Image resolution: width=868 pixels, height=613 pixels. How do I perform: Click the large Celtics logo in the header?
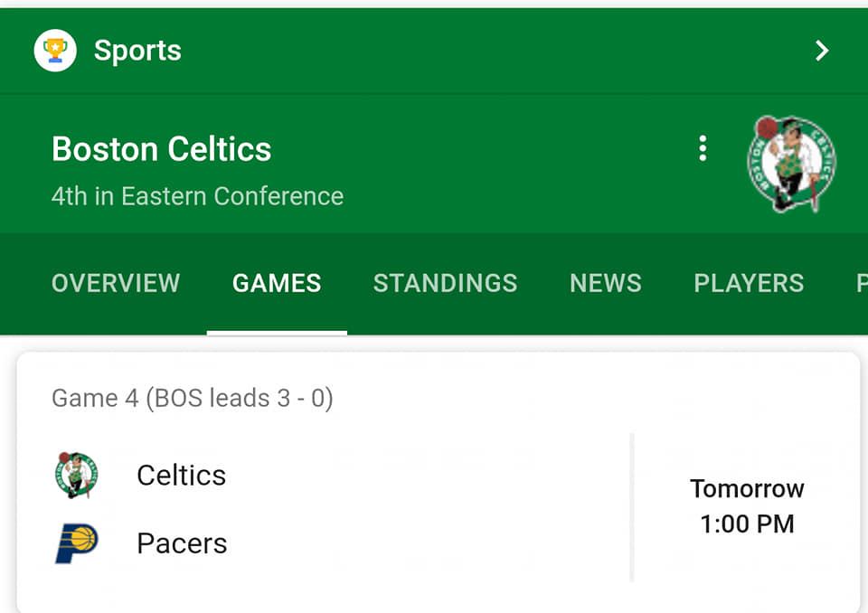pos(791,165)
